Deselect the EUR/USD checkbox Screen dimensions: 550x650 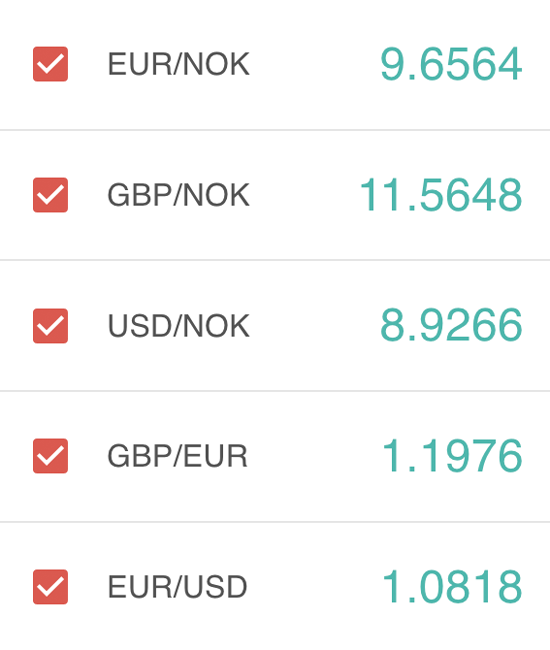(x=50, y=587)
